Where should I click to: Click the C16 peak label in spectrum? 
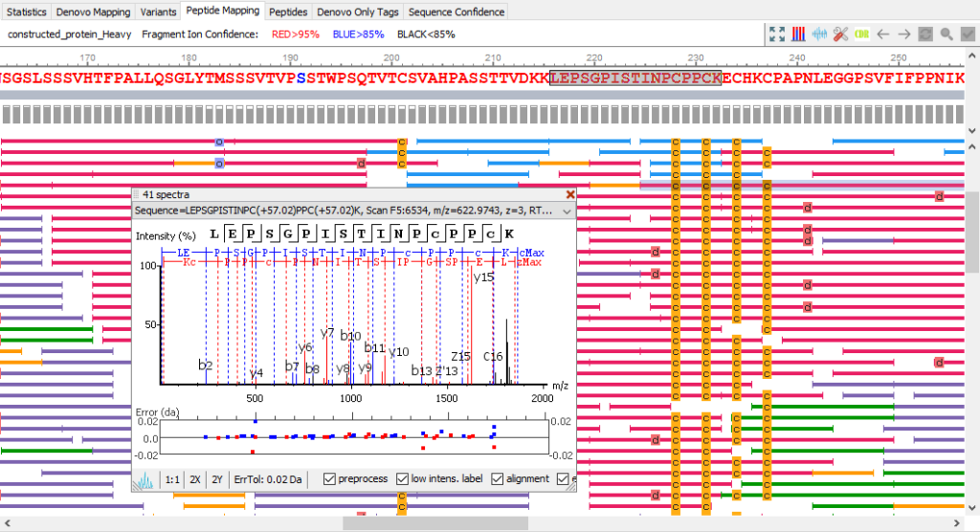point(493,356)
